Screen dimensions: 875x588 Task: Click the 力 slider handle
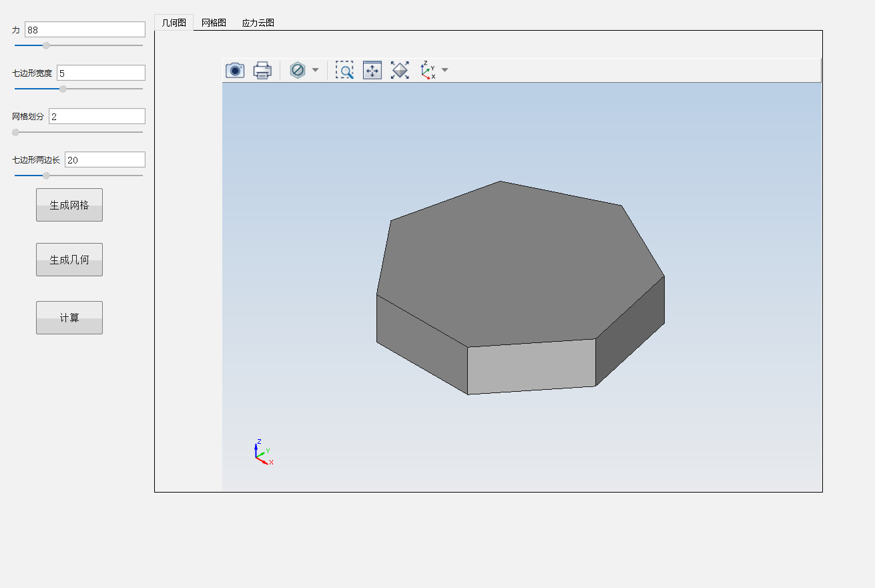pos(46,45)
